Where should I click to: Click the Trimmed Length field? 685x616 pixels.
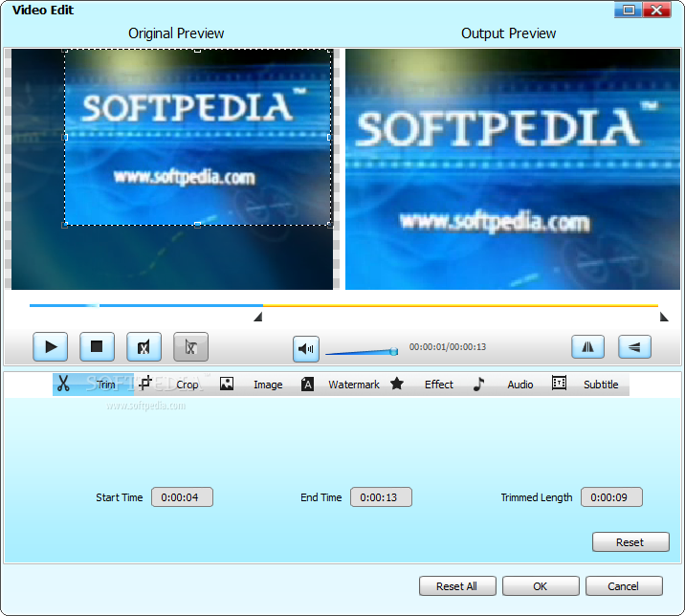point(611,497)
